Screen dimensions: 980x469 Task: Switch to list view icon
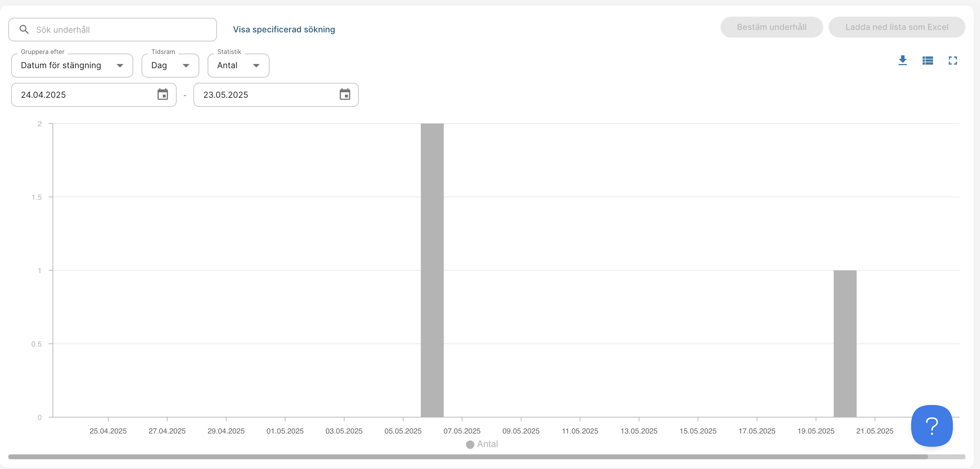(x=927, y=61)
